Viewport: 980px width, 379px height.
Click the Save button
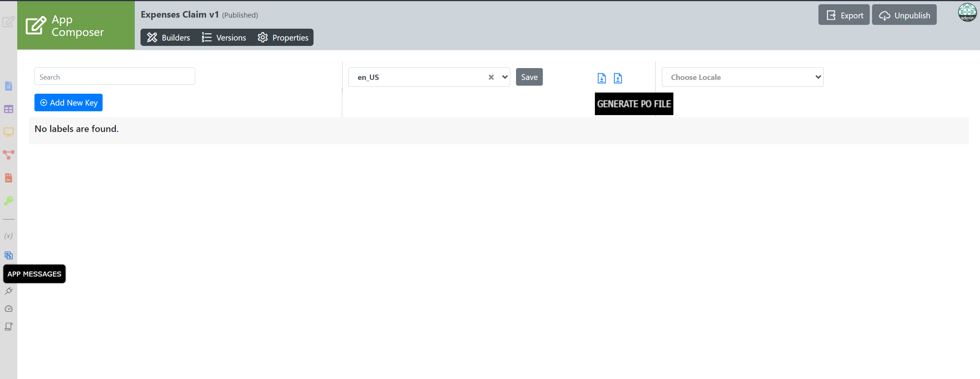[529, 77]
